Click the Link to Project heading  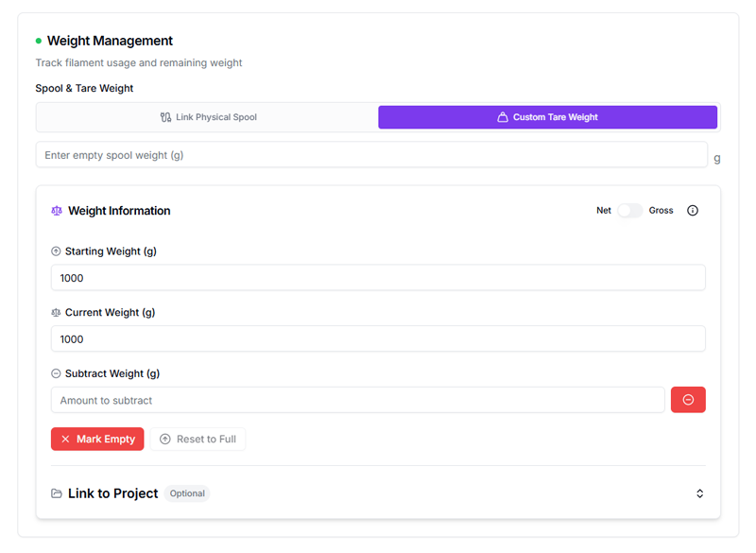tap(112, 493)
